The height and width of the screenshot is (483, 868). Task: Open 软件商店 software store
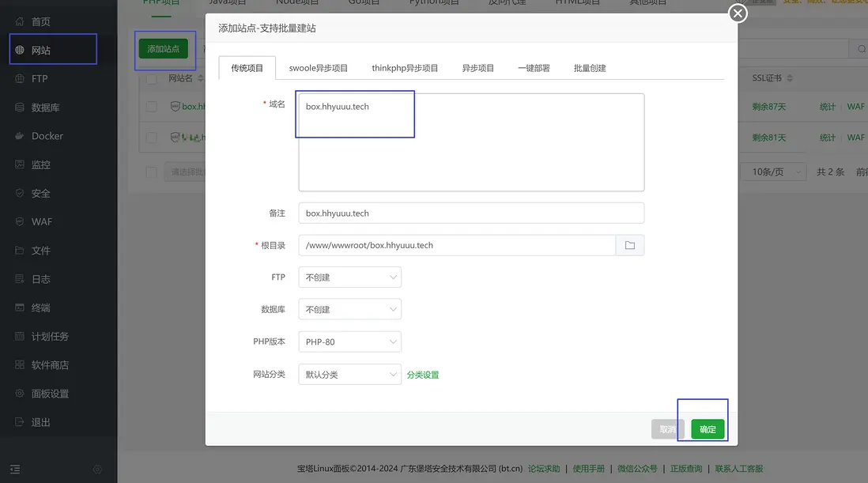coord(49,365)
